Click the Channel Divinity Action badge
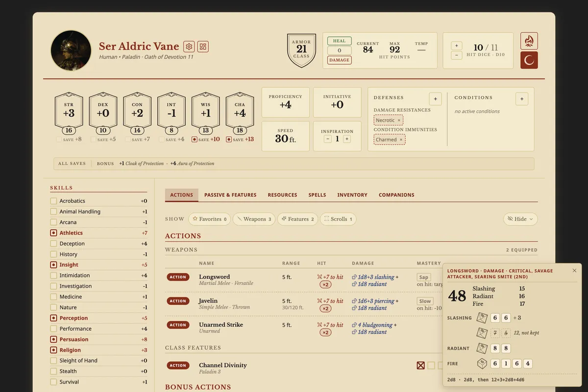 [178, 366]
